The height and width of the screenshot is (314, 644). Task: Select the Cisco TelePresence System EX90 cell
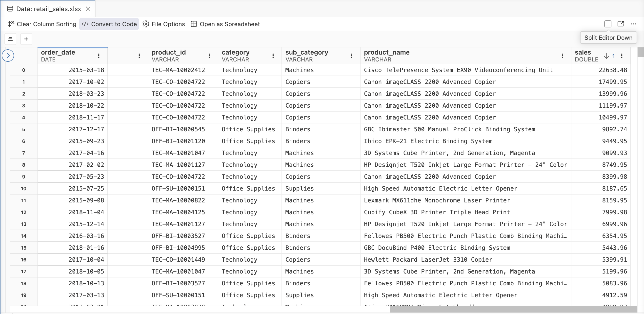point(465,70)
